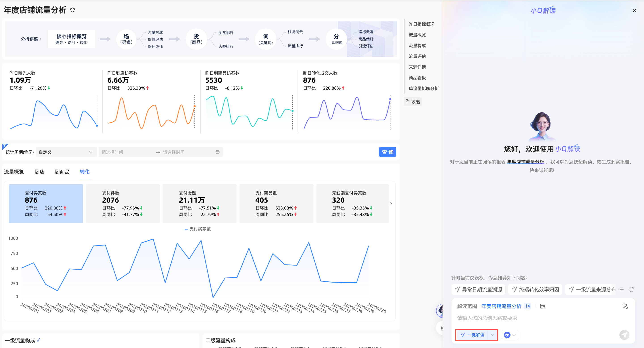Screen dimensions: 644x348
Task: Click the 异常日期流量溯源 suggestion
Action: tap(478, 289)
